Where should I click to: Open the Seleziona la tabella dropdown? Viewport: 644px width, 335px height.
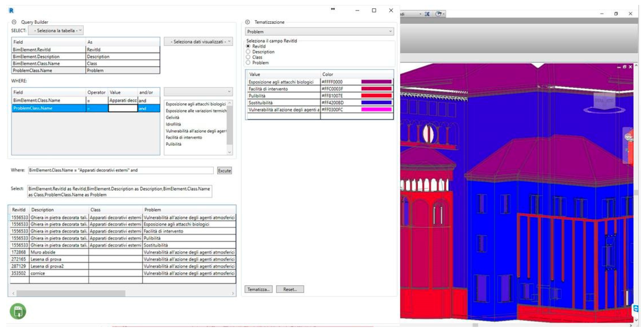click(x=56, y=30)
